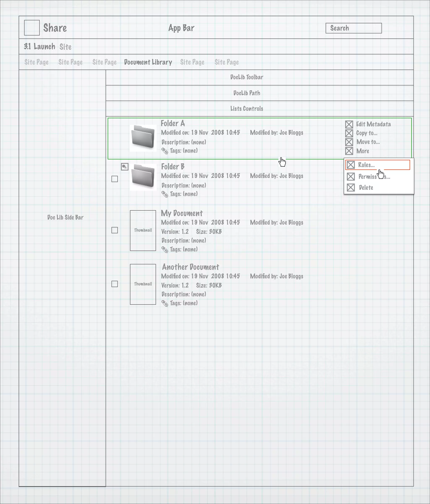Expand the More actions dropdown
Viewport: 430px width, 504px height.
pyautogui.click(x=362, y=151)
